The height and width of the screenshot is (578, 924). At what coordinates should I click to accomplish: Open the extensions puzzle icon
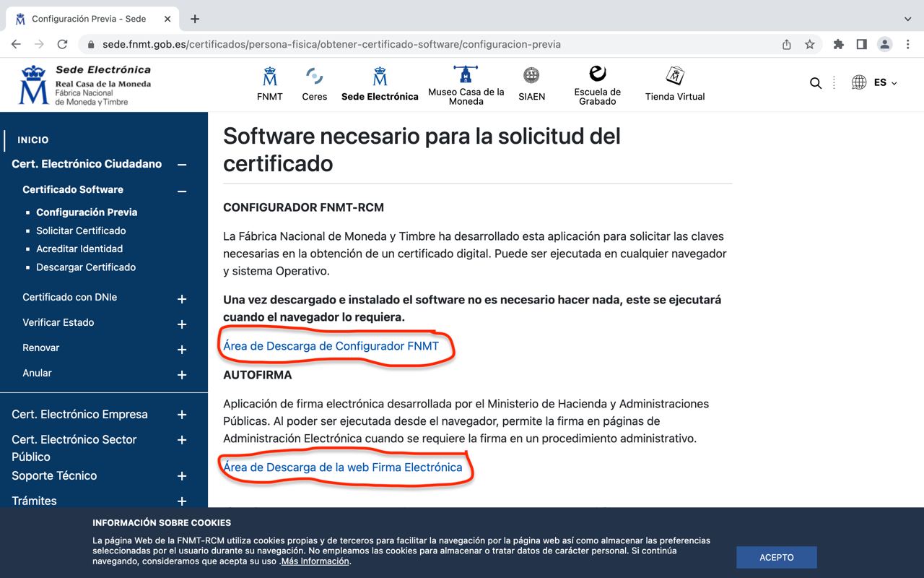tap(838, 44)
